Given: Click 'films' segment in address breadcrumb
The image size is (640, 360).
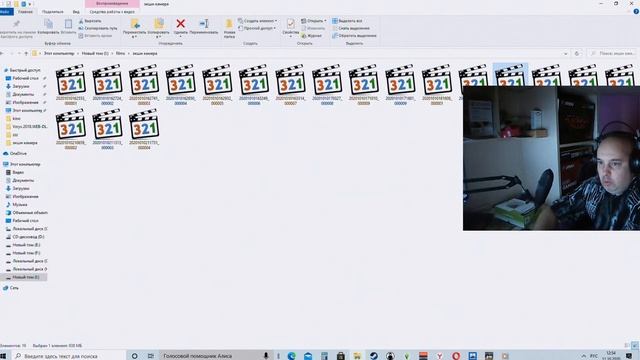Looking at the screenshot, I should (x=120, y=53).
